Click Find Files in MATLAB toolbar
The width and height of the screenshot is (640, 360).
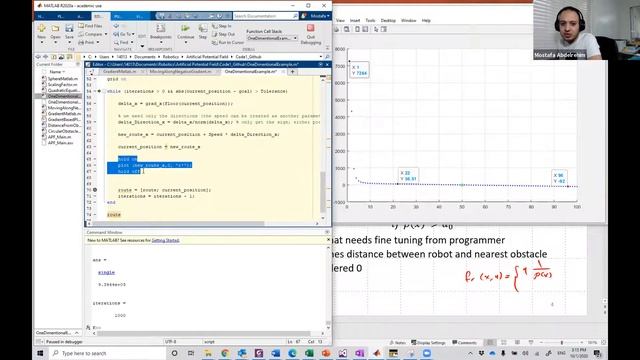pyautogui.click(x=91, y=26)
